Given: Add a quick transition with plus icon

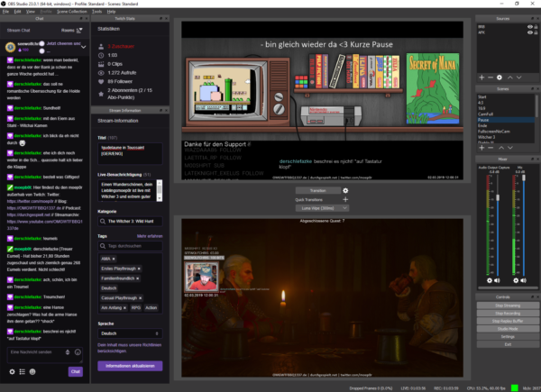Looking at the screenshot, I should coord(346,199).
